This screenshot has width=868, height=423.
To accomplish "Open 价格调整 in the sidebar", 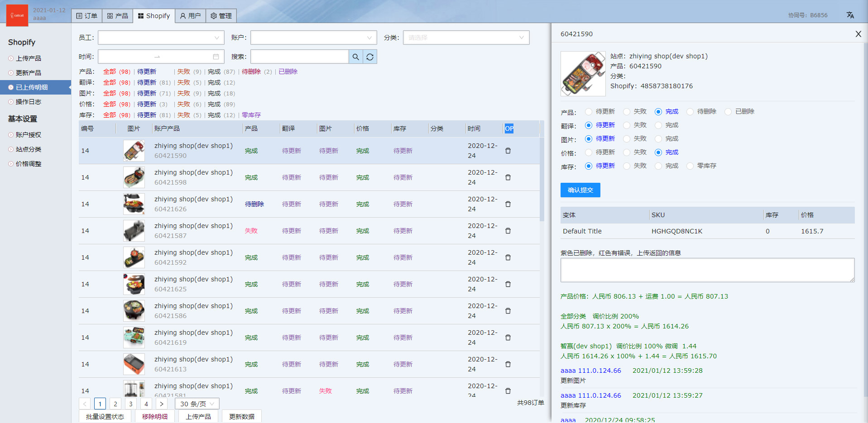I will 29,164.
